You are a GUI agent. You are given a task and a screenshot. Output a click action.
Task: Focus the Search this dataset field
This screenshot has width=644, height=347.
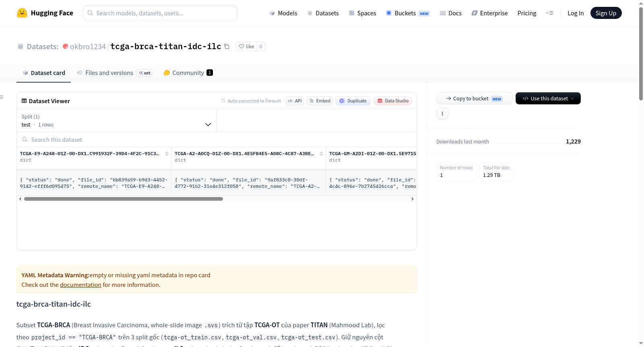217,139
